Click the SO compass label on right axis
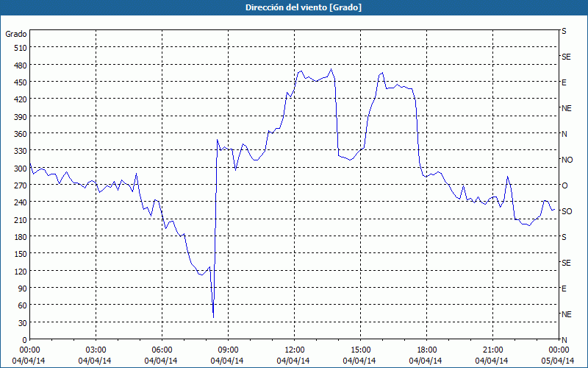This screenshot has width=588, height=368. [x=567, y=211]
